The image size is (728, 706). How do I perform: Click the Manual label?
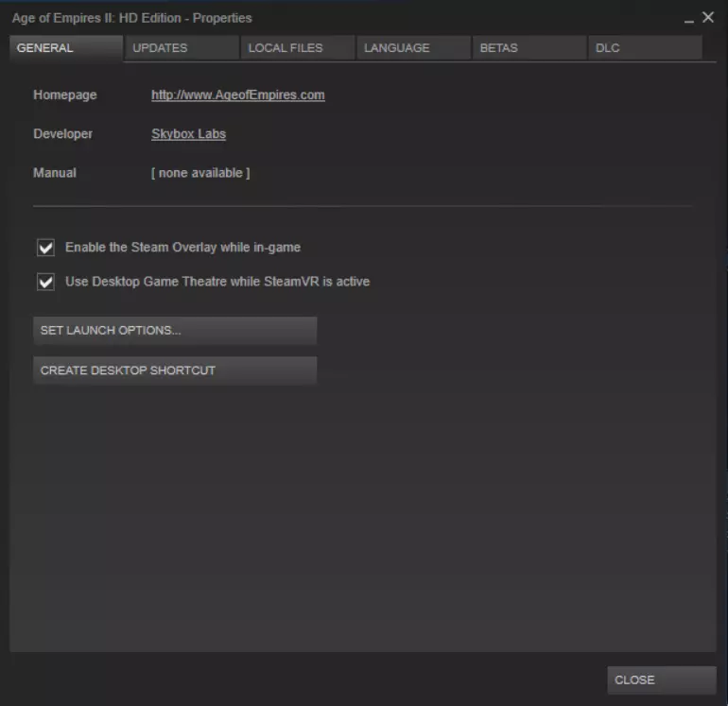pos(54,173)
